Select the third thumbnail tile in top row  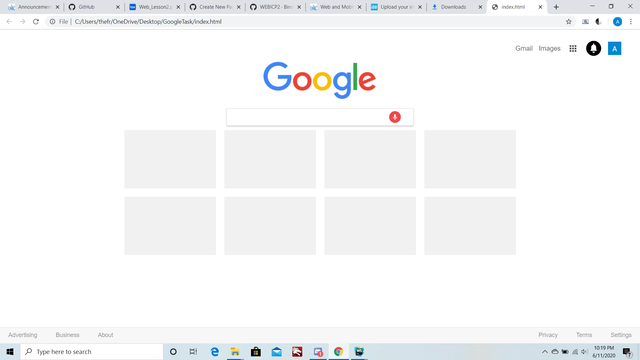pos(370,159)
